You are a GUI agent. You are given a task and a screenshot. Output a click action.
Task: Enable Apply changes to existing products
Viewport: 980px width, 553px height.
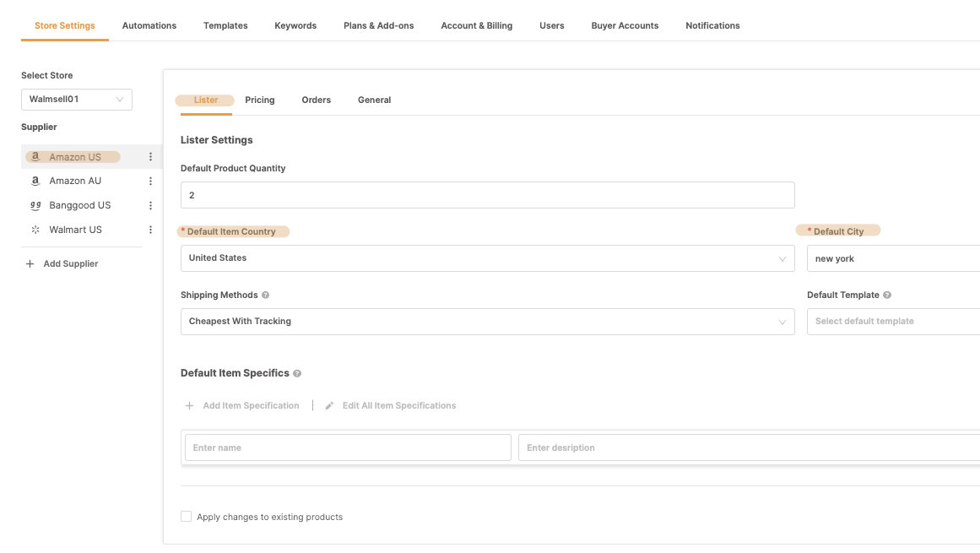(x=187, y=517)
